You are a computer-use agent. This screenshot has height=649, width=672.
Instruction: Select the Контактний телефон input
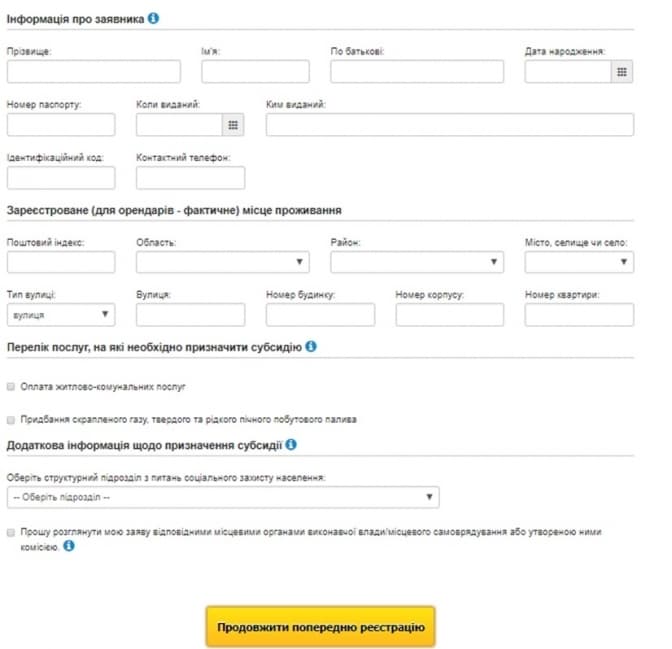tap(190, 178)
